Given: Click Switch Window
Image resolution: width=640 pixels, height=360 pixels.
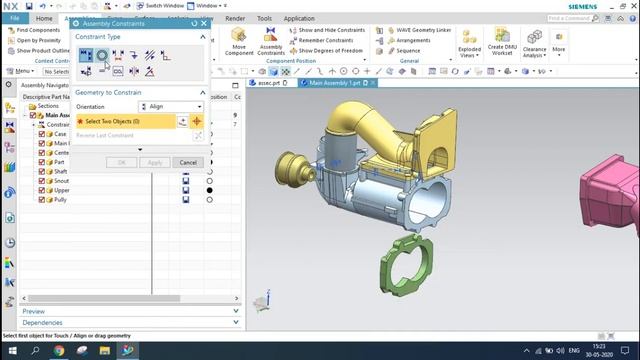Looking at the screenshot, I should tap(160, 6).
